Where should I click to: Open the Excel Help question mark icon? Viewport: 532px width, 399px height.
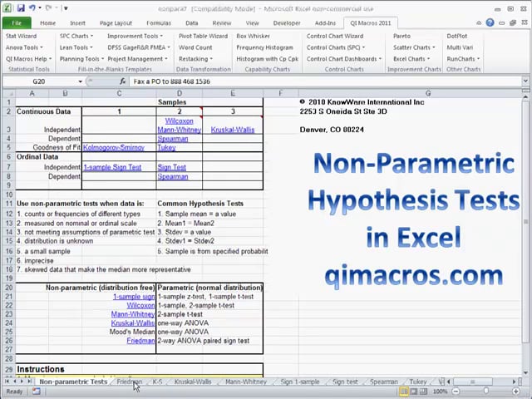(x=490, y=22)
